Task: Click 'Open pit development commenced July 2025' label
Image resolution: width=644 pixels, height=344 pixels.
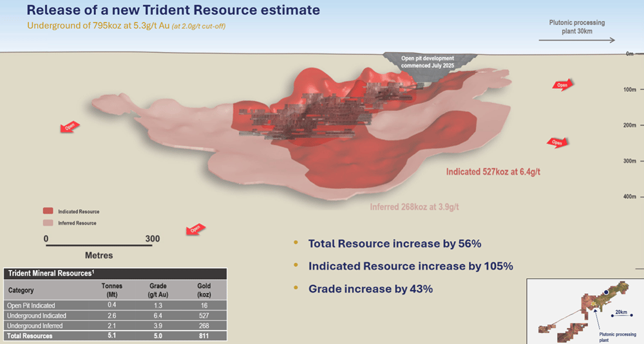Action: click(x=428, y=62)
